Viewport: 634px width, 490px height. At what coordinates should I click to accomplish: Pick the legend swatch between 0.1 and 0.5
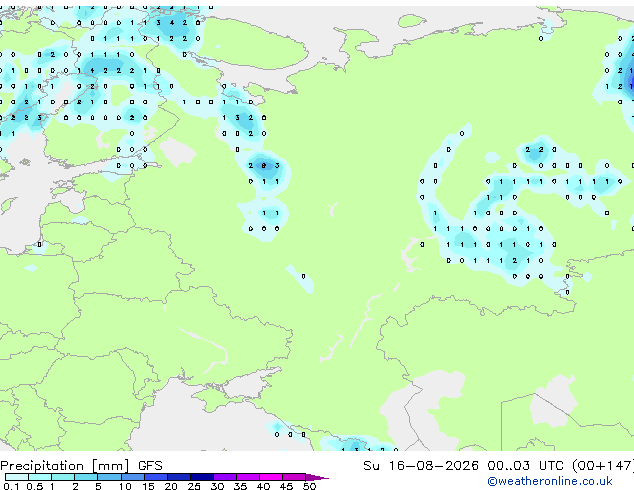(x=17, y=477)
